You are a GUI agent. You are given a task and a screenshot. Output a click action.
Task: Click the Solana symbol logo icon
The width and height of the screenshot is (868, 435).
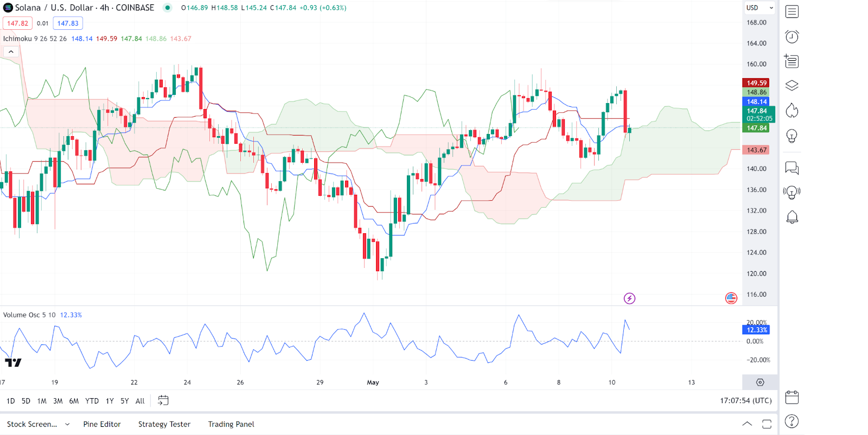click(x=8, y=8)
